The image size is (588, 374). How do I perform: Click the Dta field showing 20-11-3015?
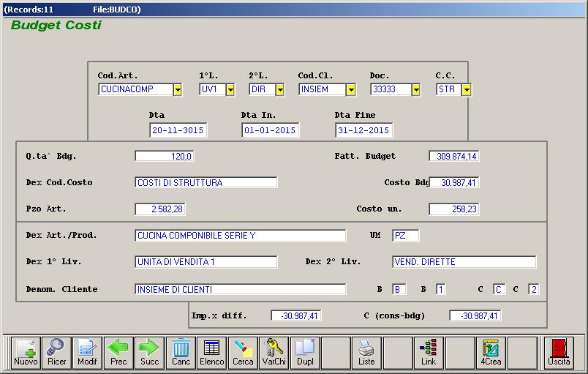click(x=178, y=130)
